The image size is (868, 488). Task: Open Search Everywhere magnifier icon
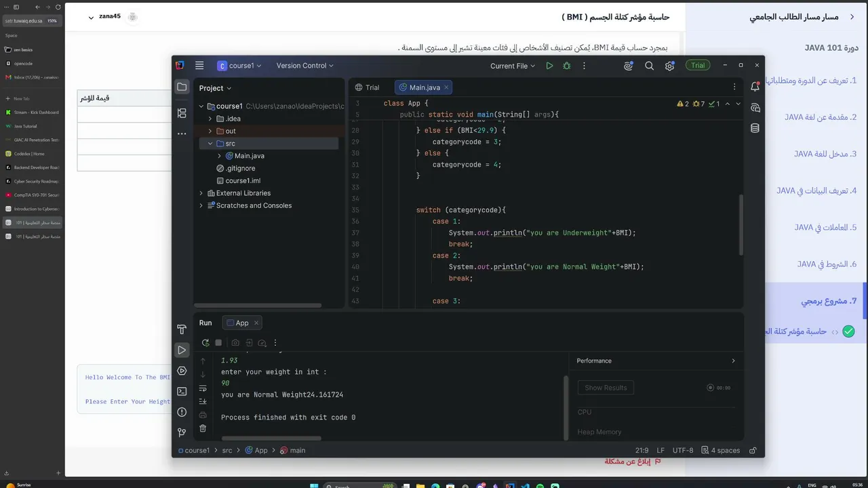point(649,66)
